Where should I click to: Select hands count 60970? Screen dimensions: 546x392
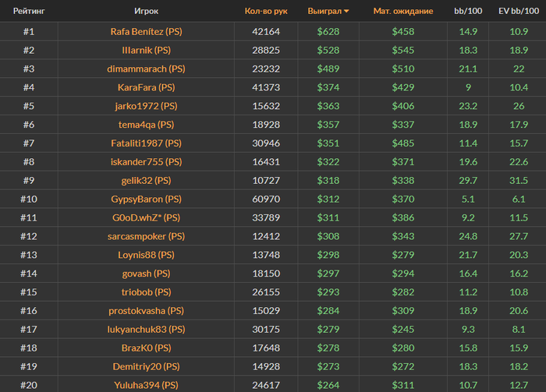click(266, 199)
